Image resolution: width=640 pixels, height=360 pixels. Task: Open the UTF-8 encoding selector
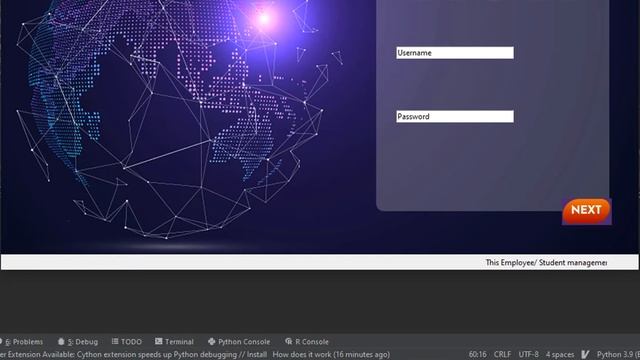529,354
